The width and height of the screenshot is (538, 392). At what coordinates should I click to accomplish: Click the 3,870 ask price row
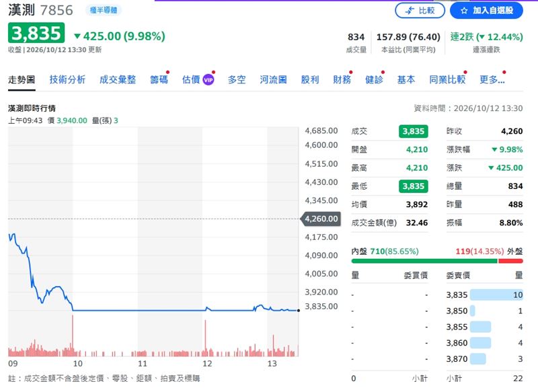484,359
